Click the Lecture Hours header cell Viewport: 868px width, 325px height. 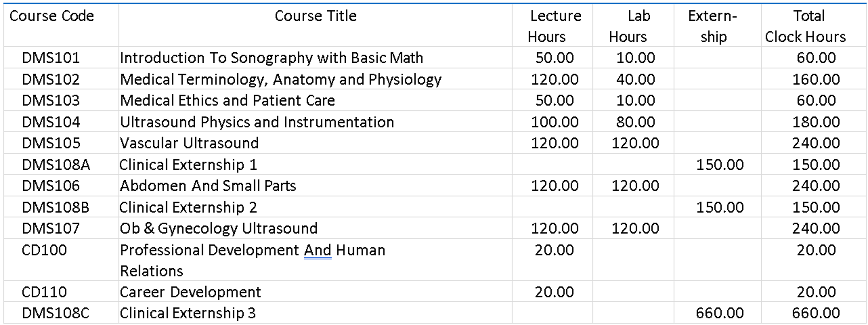coord(555,26)
